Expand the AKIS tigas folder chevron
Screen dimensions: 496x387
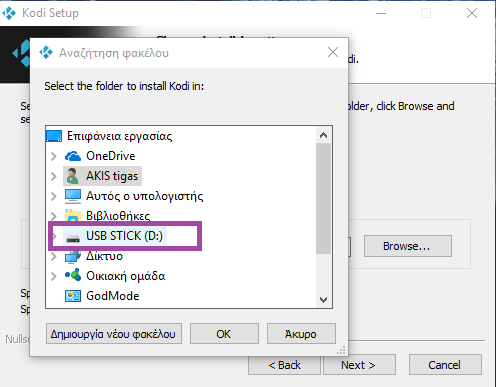click(54, 176)
